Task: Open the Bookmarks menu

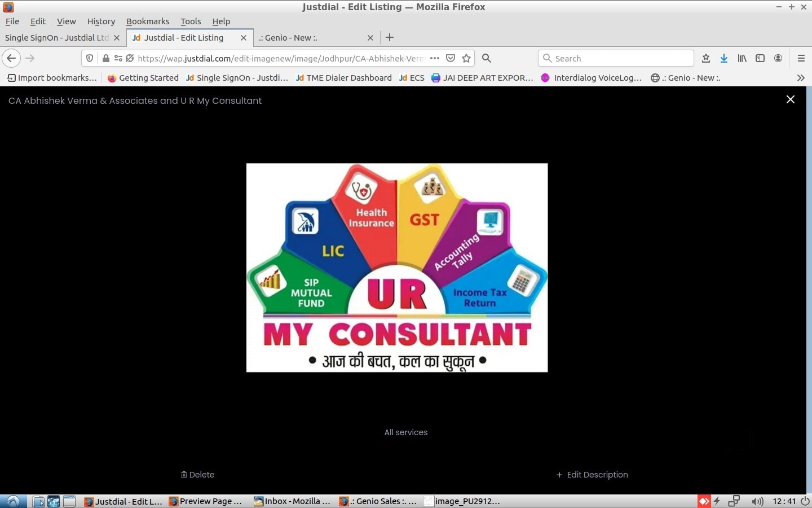Action: pos(148,21)
